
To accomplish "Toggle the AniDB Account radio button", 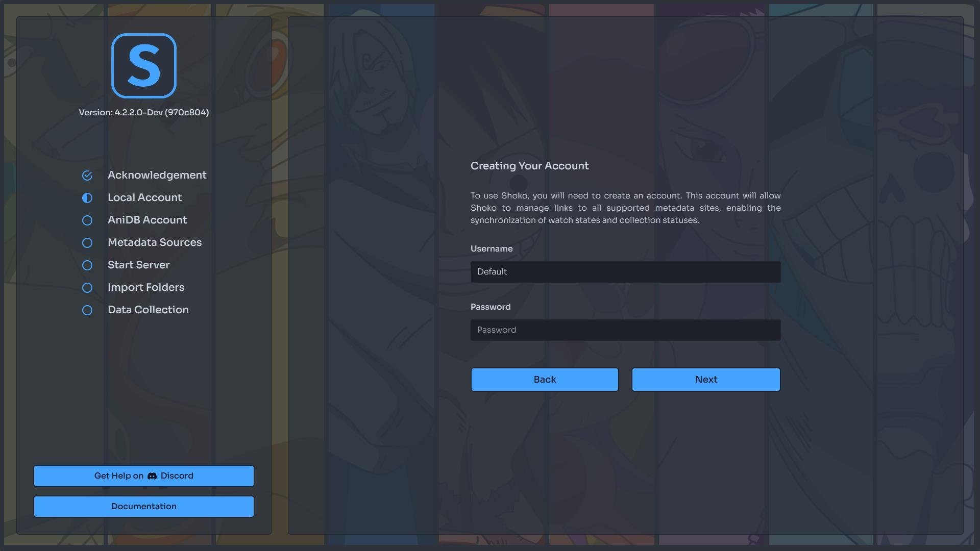I will pos(87,220).
